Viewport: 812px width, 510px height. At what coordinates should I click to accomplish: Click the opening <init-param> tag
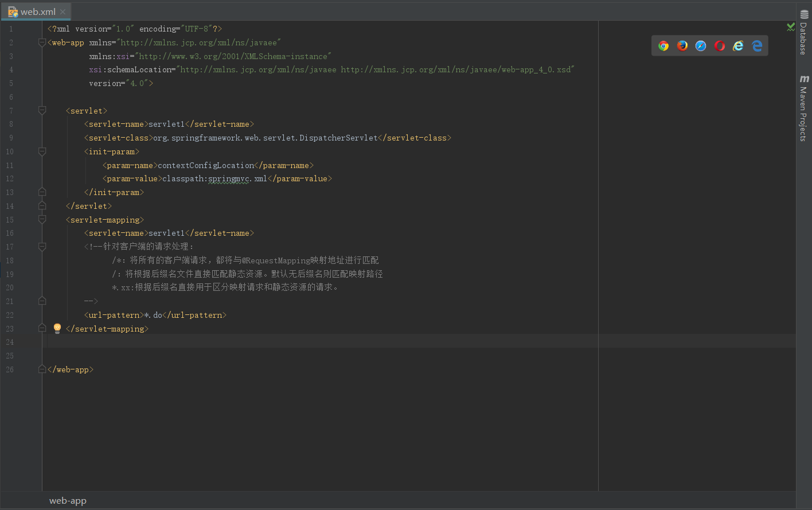click(112, 151)
